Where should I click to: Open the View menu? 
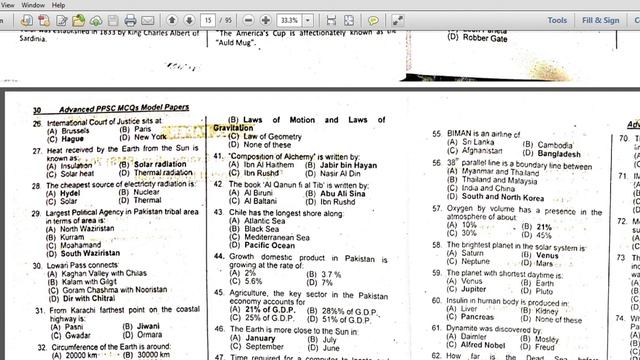7,5
